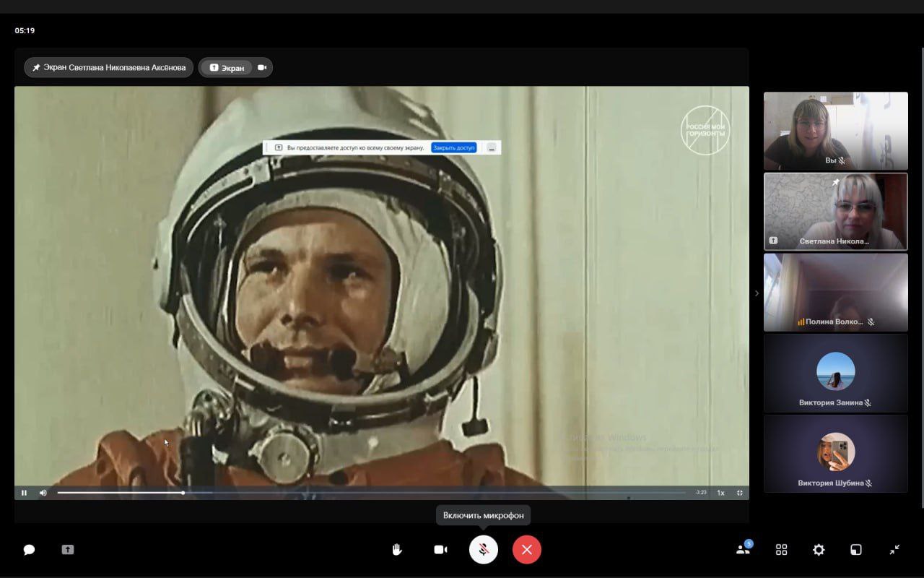This screenshot has height=578, width=924.
Task: Open the participants list icon
Action: tap(744, 548)
